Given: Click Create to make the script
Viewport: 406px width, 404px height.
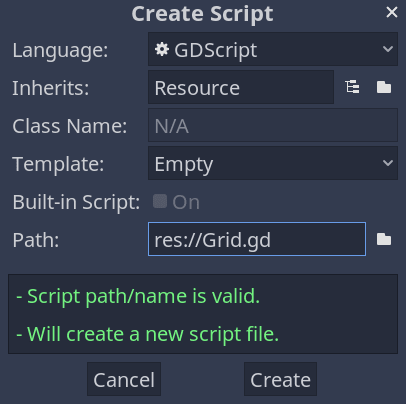Looking at the screenshot, I should coord(280,379).
